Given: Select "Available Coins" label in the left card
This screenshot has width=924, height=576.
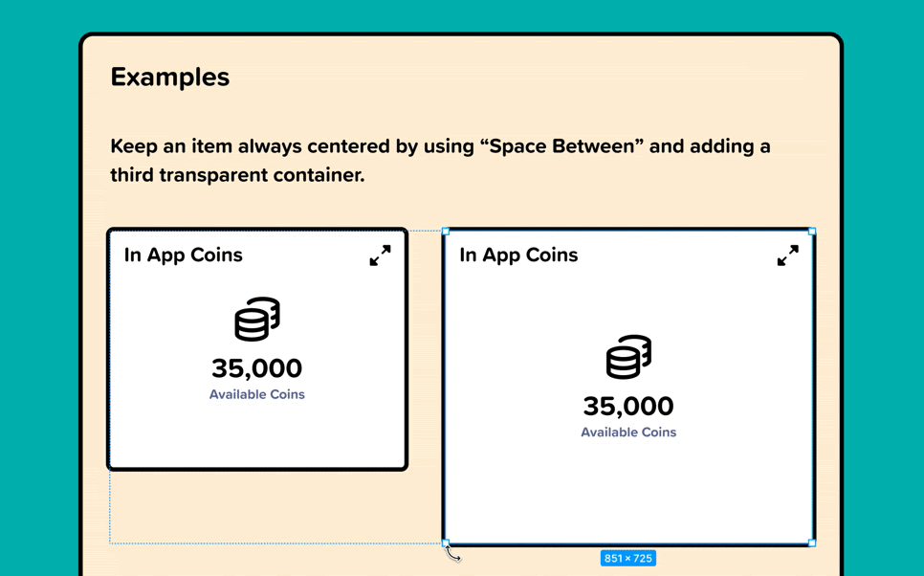Looking at the screenshot, I should click(256, 394).
